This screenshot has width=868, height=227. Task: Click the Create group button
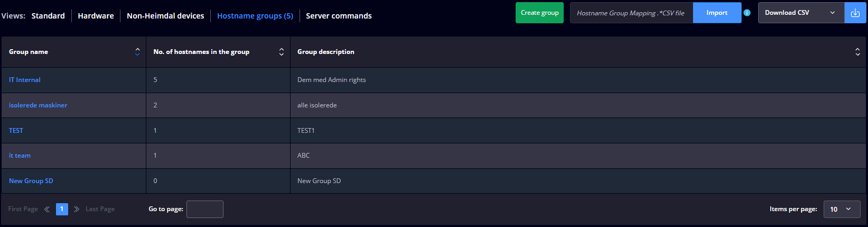click(x=539, y=13)
